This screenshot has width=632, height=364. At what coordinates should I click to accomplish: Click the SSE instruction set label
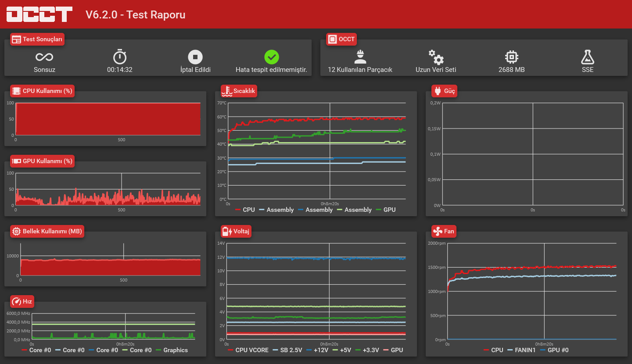point(588,70)
